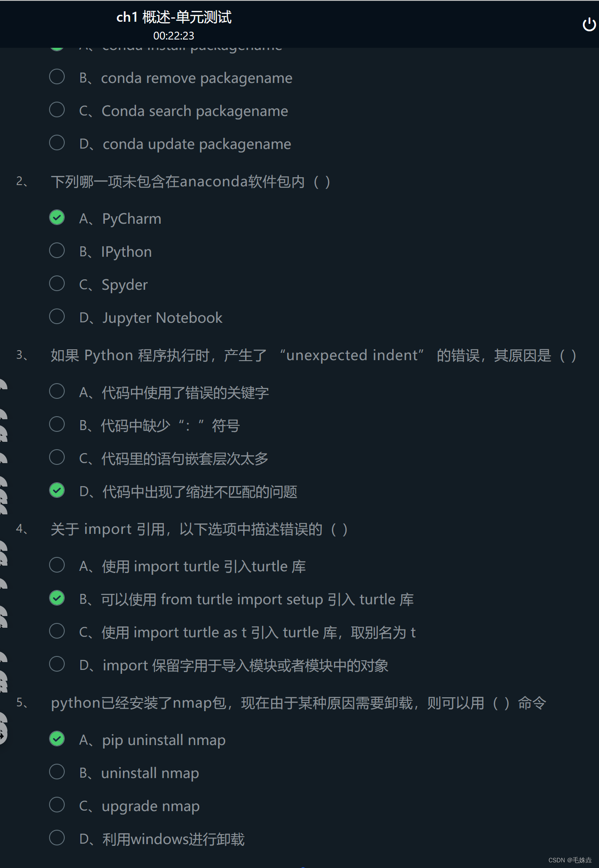The height and width of the screenshot is (868, 599).
Task: Pick D、import 保留字用于导入模块选项
Action: [56, 663]
